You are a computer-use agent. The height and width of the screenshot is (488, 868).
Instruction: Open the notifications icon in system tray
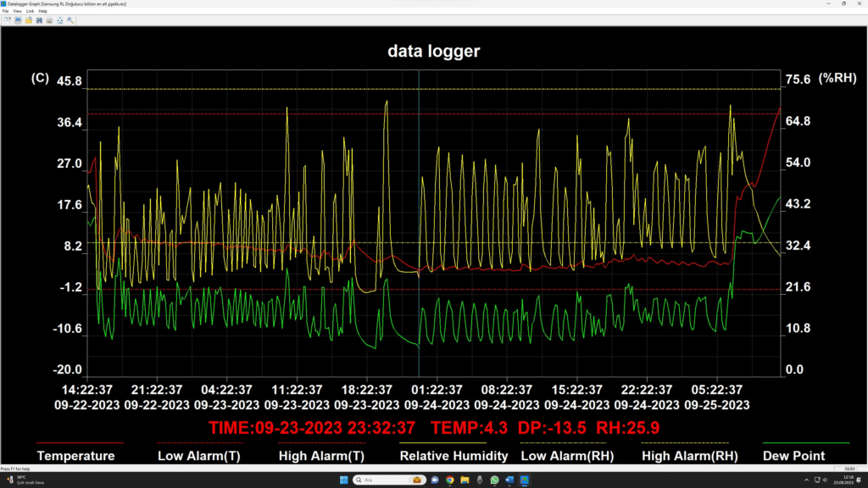coord(860,480)
